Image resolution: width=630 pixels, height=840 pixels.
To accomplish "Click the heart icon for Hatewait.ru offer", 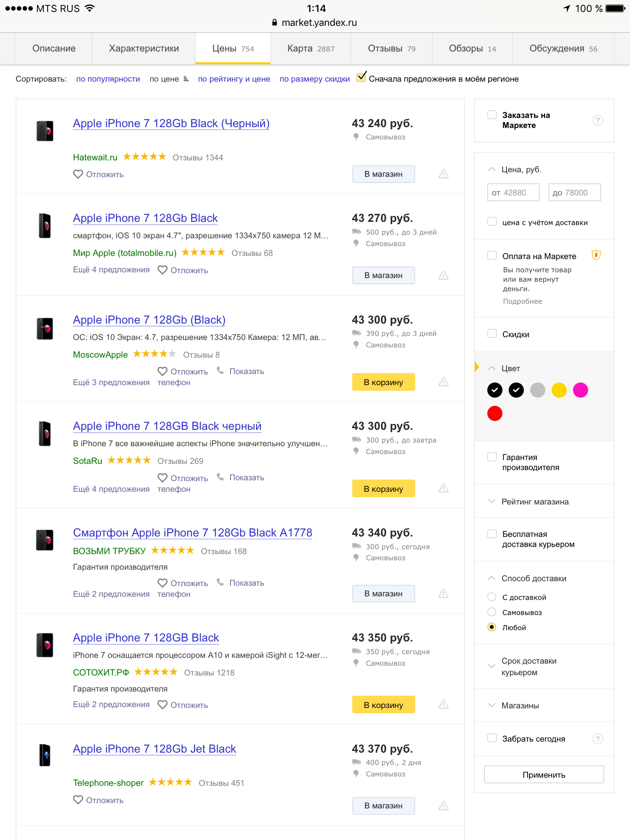I will coord(78,174).
